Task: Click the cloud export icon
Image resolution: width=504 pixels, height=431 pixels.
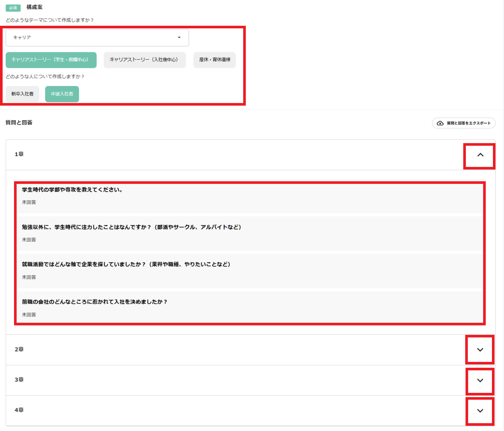Action: click(440, 123)
